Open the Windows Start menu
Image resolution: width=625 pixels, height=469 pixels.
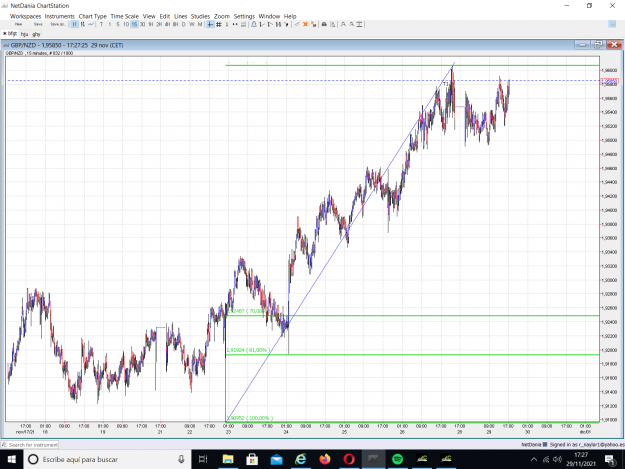pos(11,459)
